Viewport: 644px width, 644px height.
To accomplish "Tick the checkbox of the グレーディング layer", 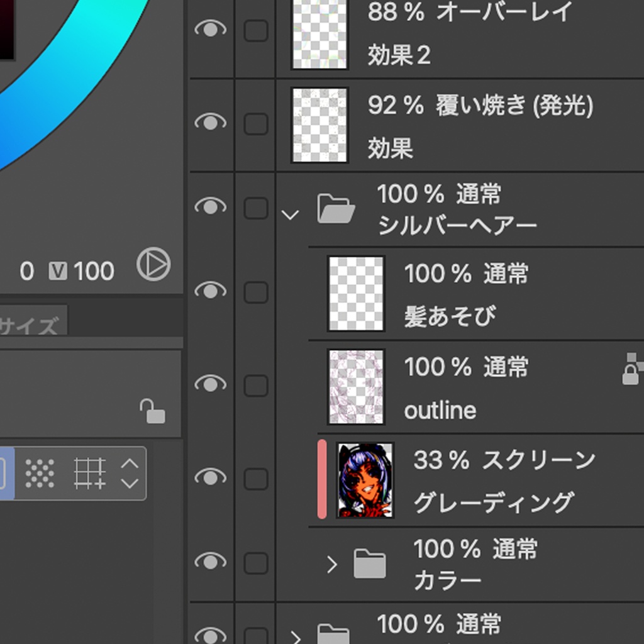I will tap(256, 479).
